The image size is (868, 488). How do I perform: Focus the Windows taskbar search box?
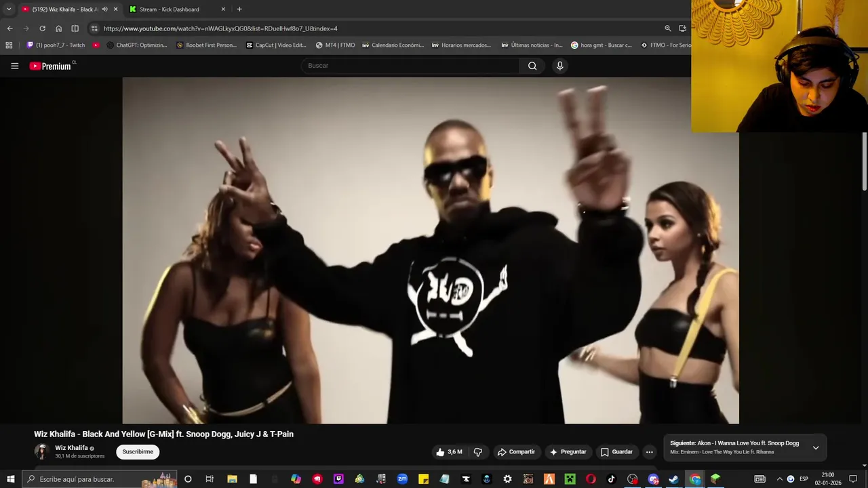99,479
